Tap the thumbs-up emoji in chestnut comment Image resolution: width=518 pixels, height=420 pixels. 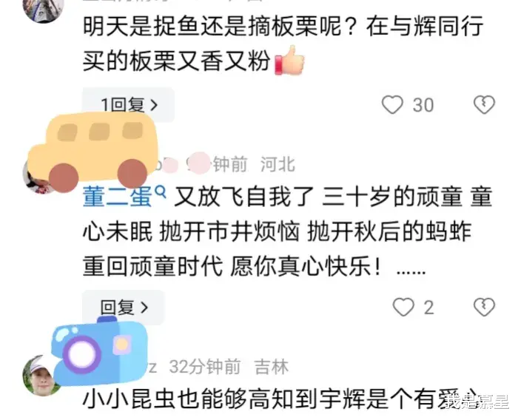click(x=289, y=61)
